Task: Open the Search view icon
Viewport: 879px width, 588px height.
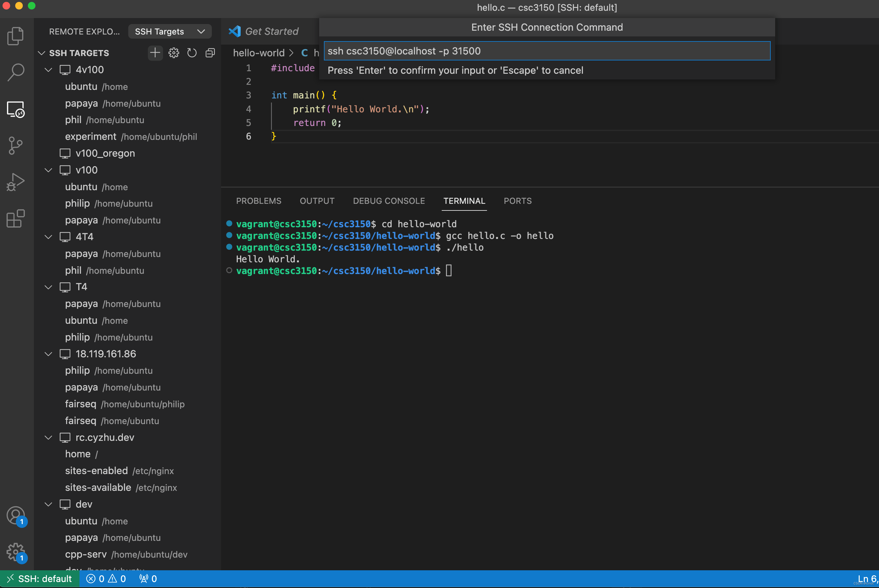Action: (x=16, y=72)
